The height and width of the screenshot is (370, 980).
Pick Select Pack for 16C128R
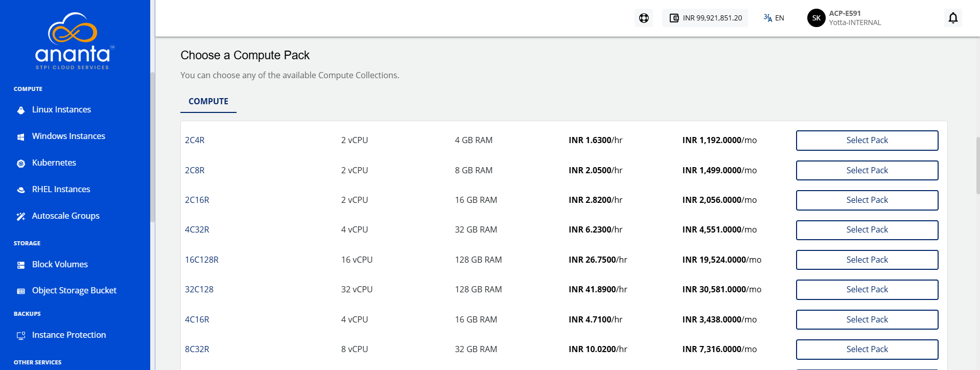867,260
